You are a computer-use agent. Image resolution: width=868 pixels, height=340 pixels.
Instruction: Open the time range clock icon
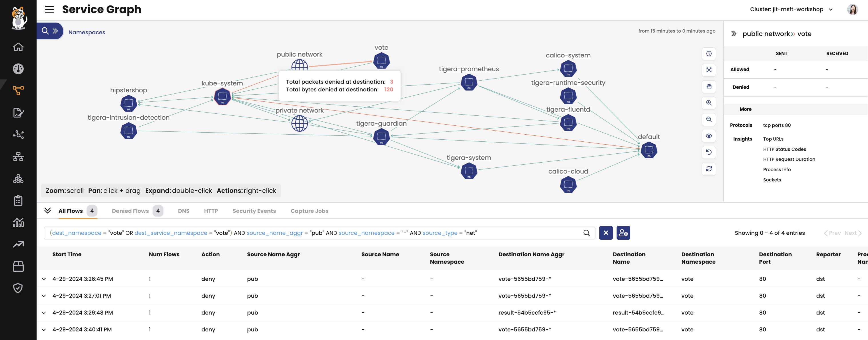709,54
